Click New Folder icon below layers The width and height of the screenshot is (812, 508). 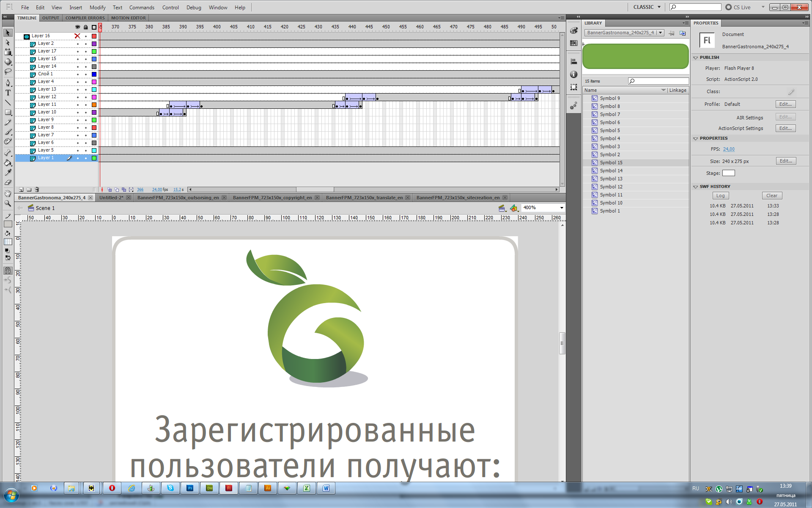point(29,190)
